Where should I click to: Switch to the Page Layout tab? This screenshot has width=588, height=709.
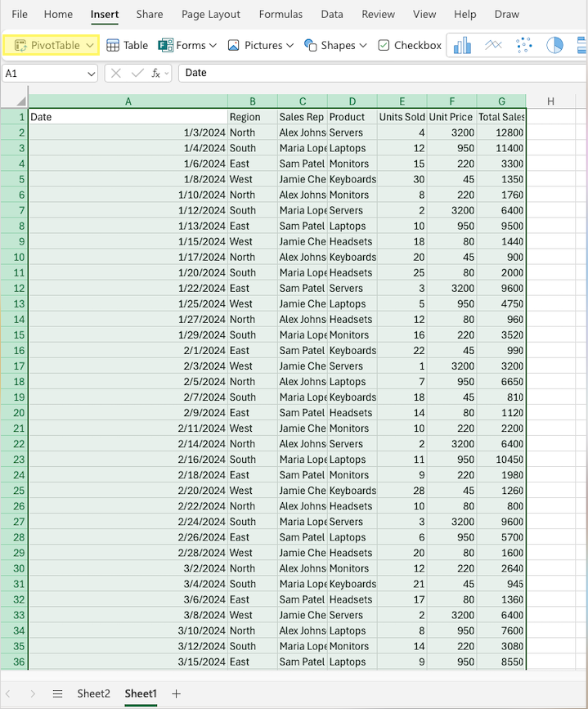click(x=211, y=15)
